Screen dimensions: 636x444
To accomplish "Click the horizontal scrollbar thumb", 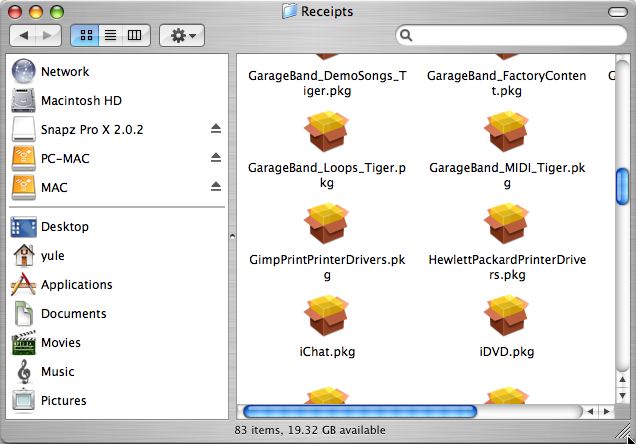I will (360, 412).
